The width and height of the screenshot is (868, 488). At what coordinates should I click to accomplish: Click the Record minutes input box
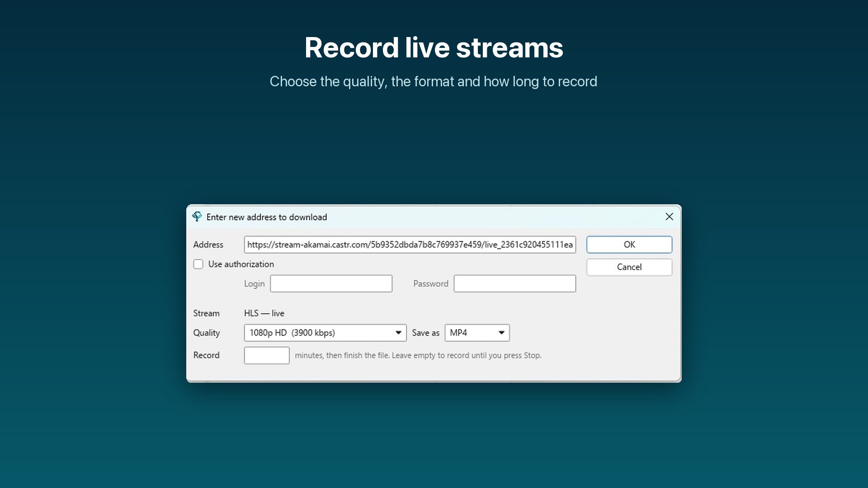(267, 355)
